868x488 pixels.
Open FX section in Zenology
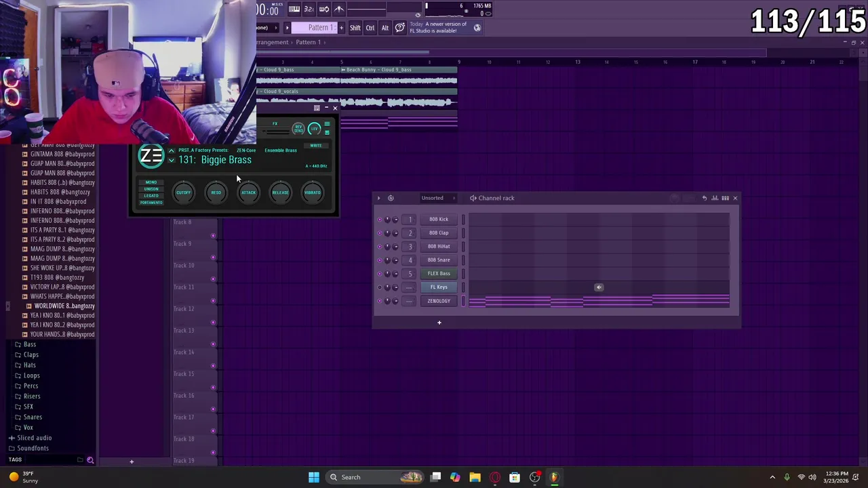275,124
